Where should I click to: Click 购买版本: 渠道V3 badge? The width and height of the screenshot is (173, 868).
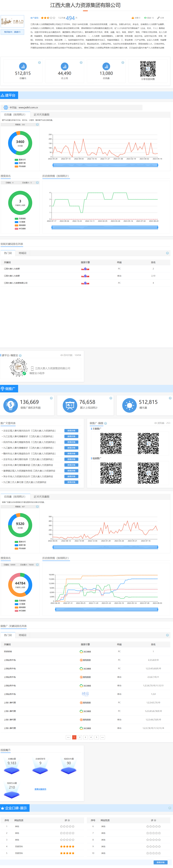(12, 32)
